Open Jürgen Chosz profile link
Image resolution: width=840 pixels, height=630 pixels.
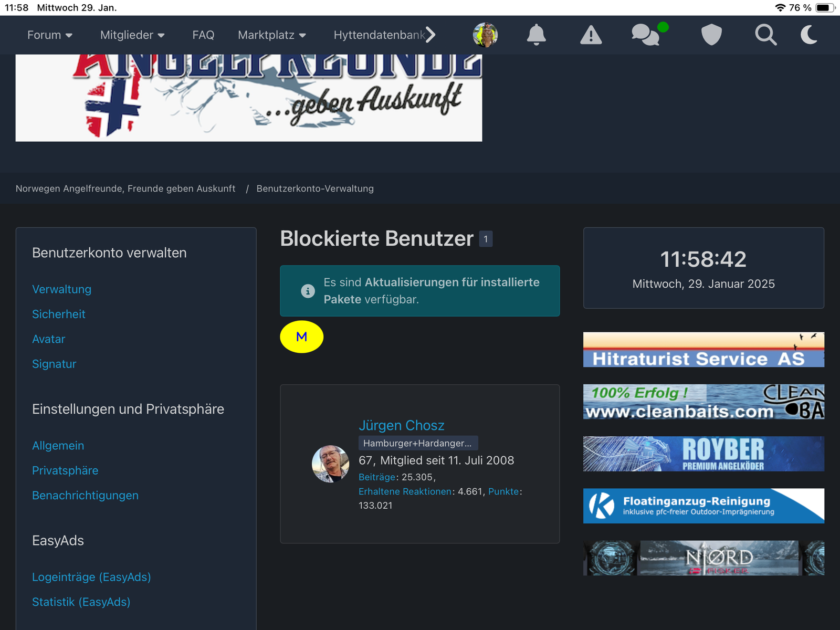point(401,425)
